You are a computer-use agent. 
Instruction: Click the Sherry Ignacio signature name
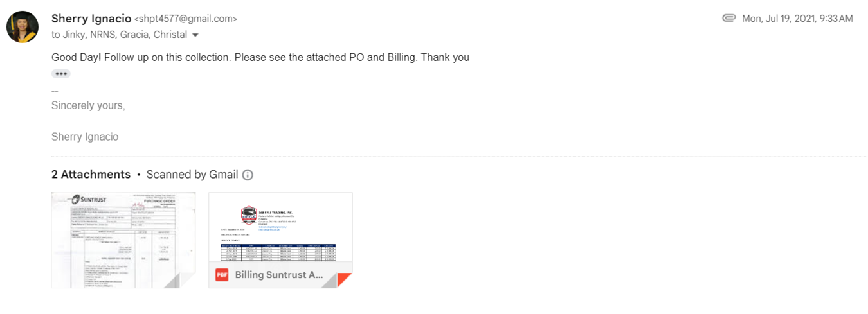[85, 137]
